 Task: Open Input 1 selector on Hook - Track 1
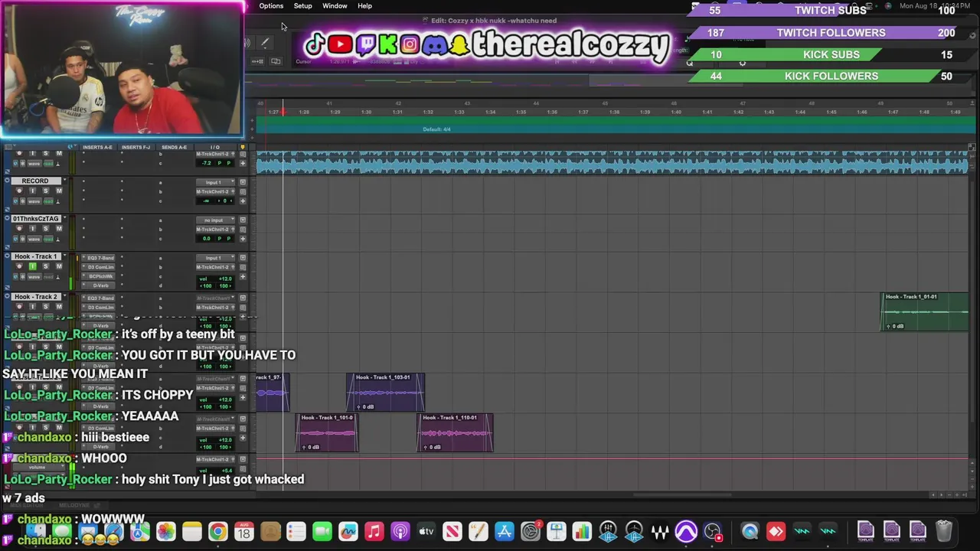[214, 258]
